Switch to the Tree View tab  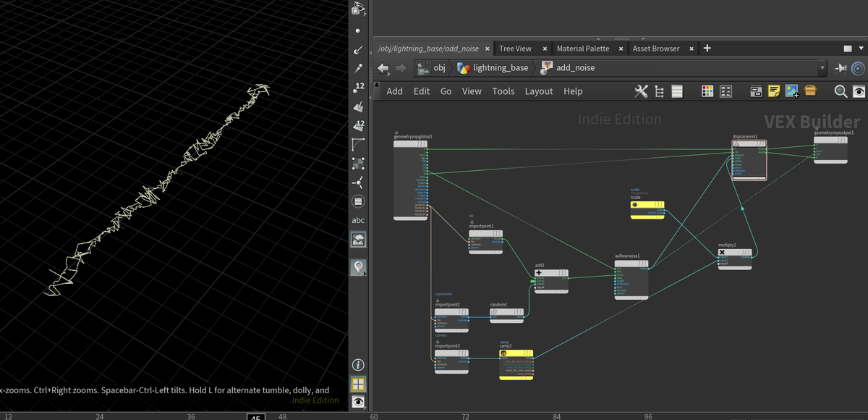coord(515,49)
